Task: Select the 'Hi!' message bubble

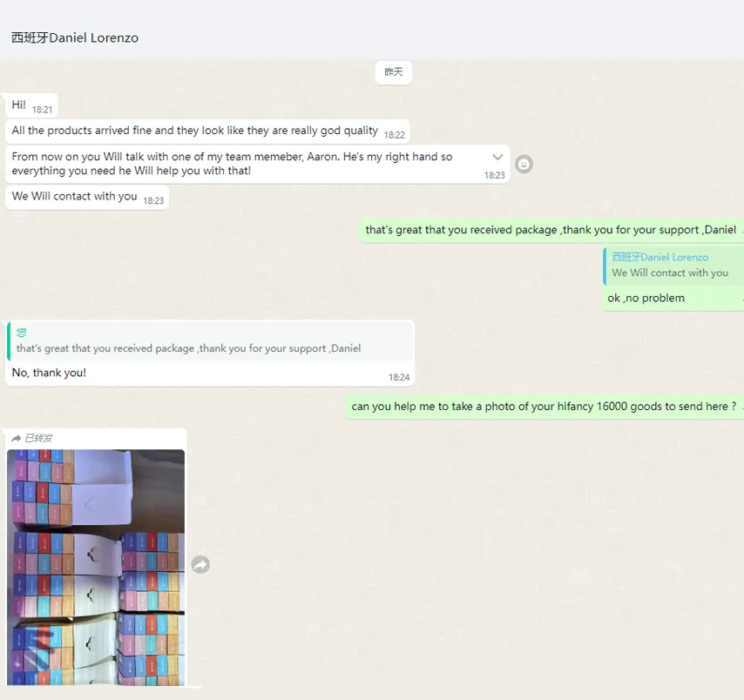Action: coord(19,105)
